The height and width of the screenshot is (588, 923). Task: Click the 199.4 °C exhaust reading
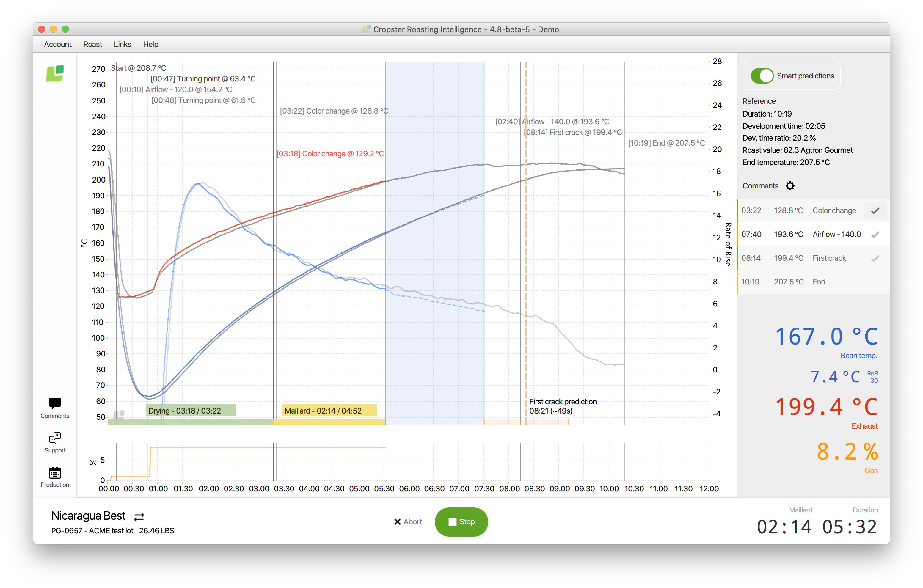[x=826, y=407]
